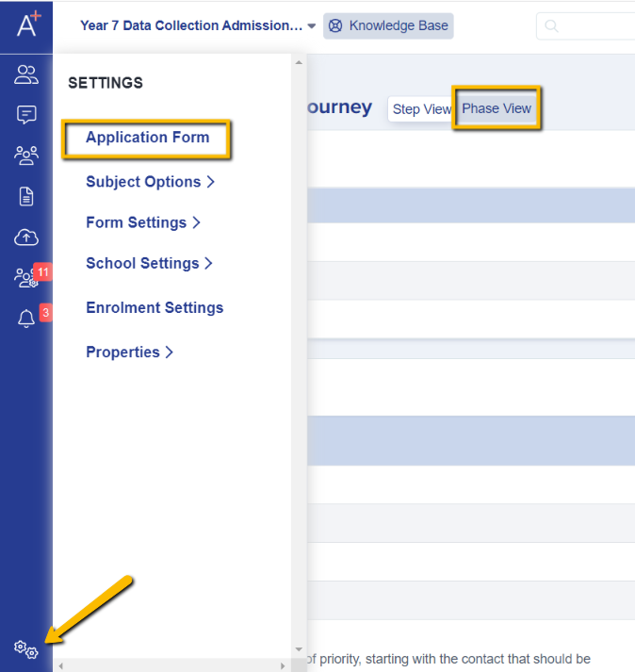Expand Form Settings submenu

click(x=143, y=222)
